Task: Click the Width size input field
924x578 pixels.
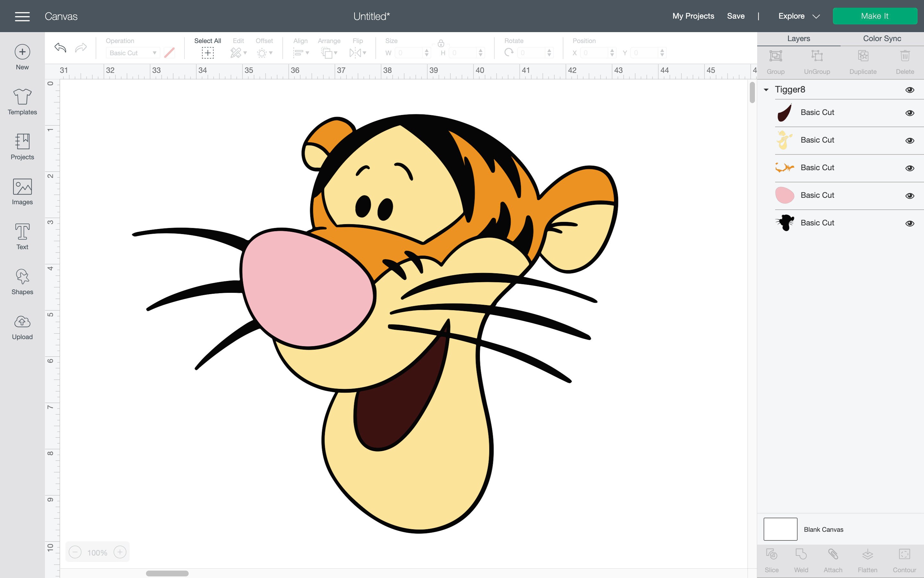Action: 409,53
